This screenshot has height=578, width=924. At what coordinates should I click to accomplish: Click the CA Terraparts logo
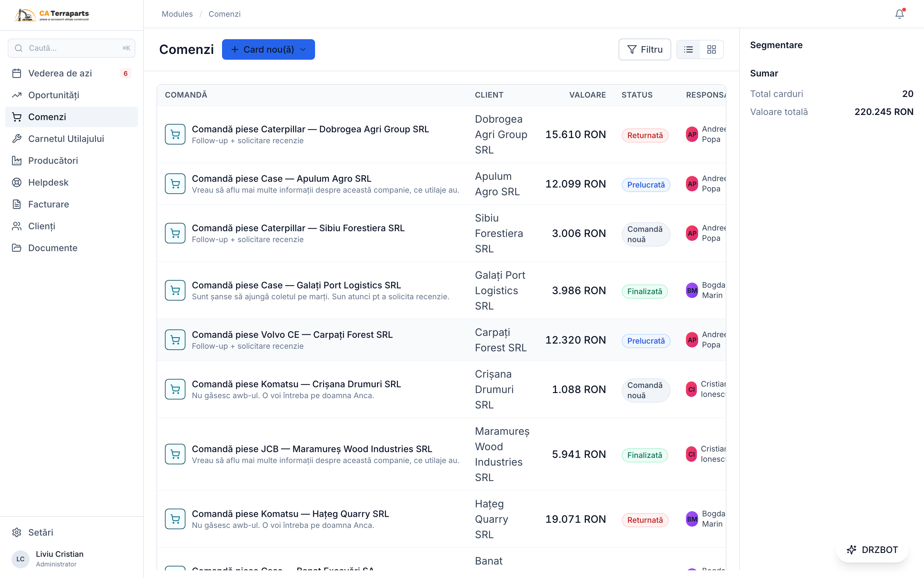point(52,14)
